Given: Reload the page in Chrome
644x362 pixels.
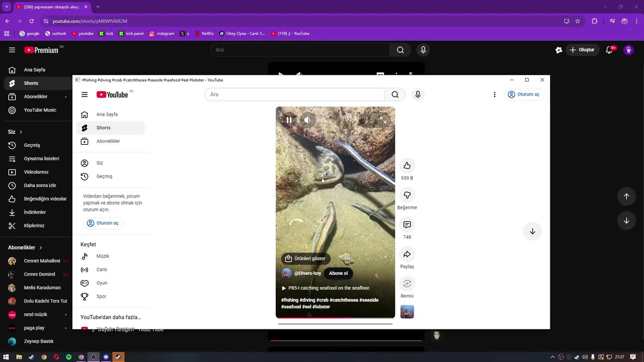Looking at the screenshot, I should click(31, 21).
